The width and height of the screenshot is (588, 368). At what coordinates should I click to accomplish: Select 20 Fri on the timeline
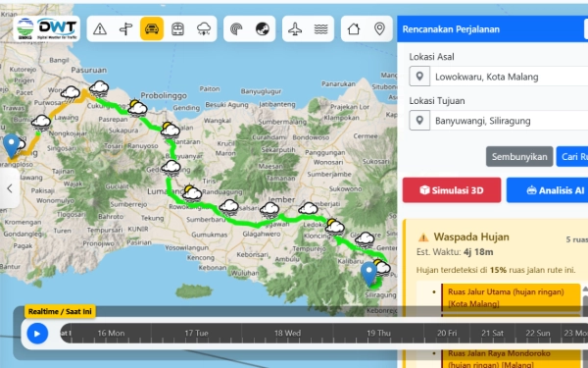click(x=447, y=333)
